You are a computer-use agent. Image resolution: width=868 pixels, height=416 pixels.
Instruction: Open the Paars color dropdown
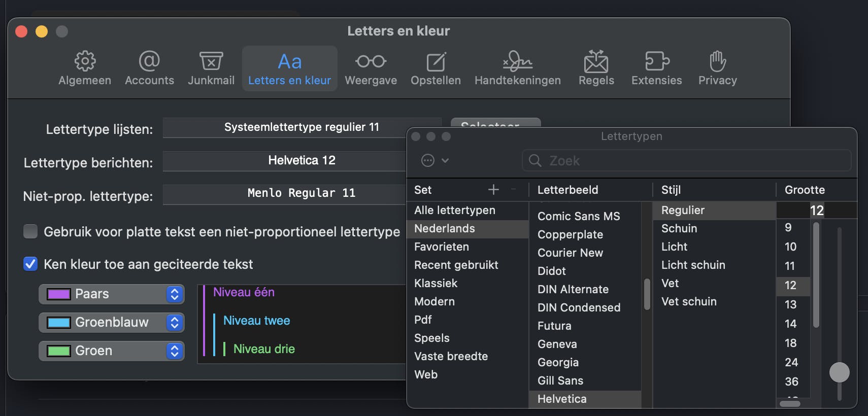(112, 294)
